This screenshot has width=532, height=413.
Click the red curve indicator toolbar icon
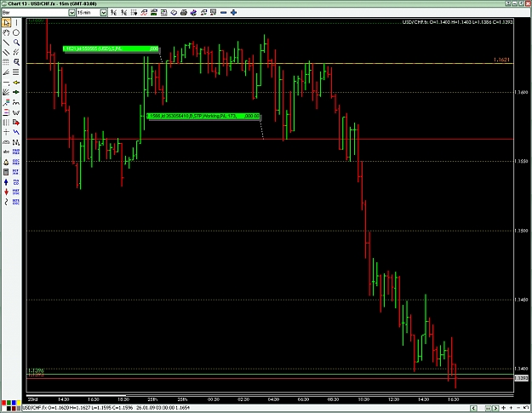(144, 13)
